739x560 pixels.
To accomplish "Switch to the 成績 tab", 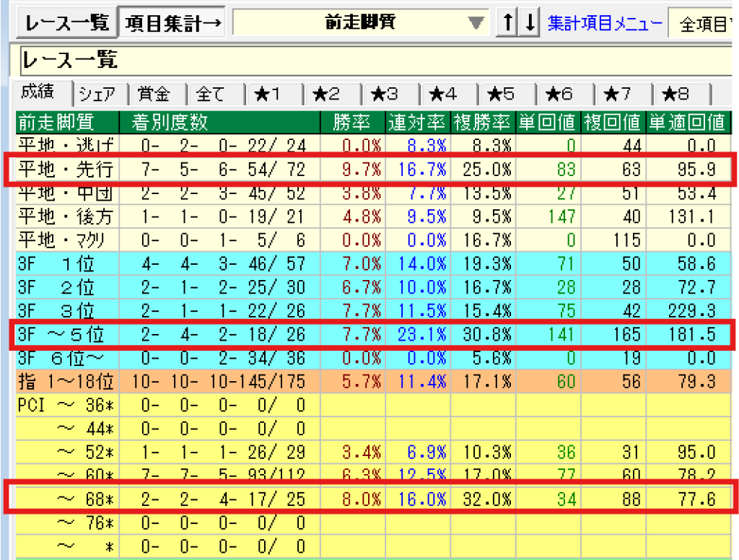I will tap(41, 93).
